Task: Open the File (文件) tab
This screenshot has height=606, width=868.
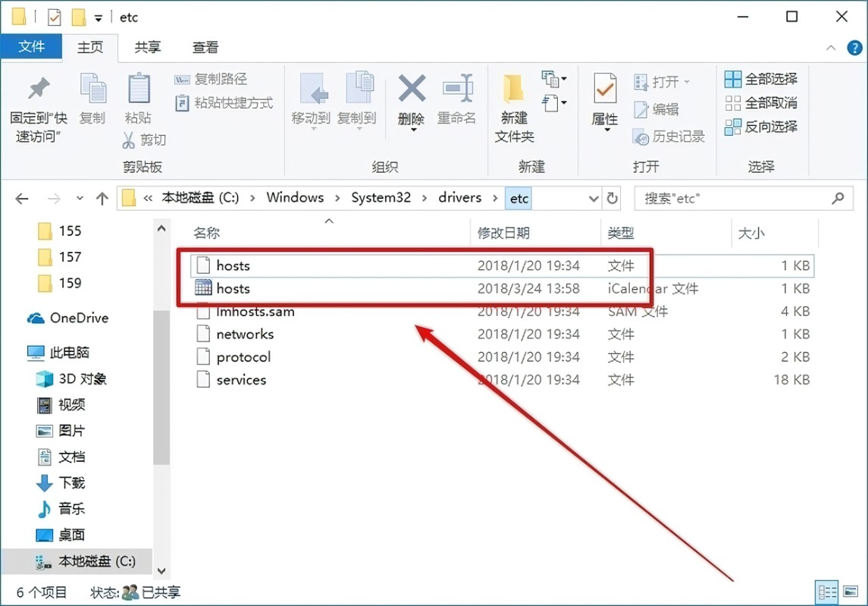Action: tap(31, 46)
